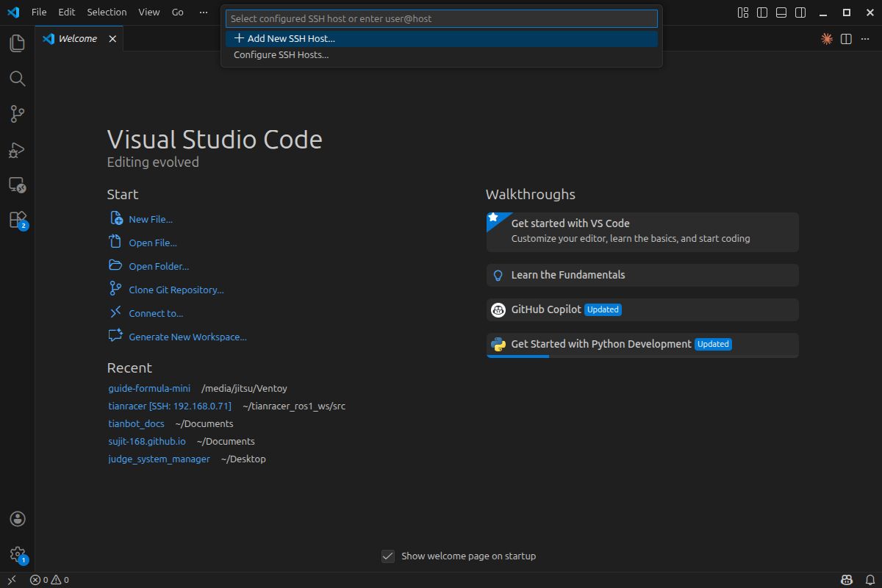
Task: Open the Selection menu
Action: click(107, 12)
